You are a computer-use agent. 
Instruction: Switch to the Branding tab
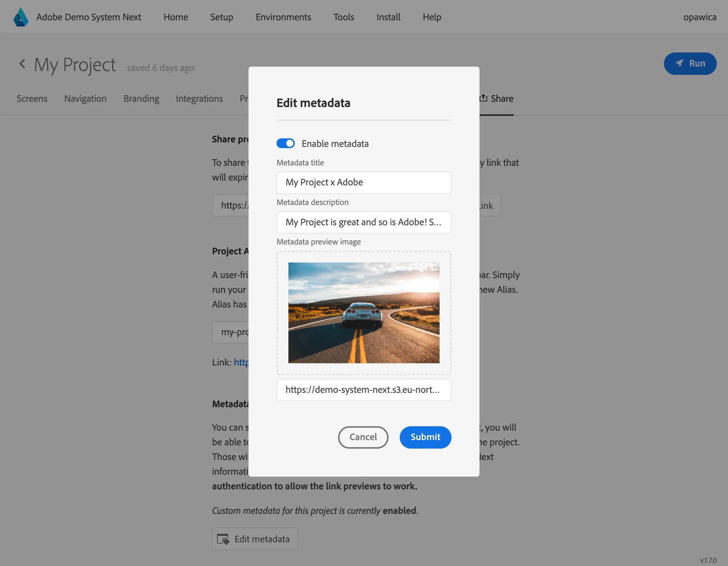click(x=141, y=99)
